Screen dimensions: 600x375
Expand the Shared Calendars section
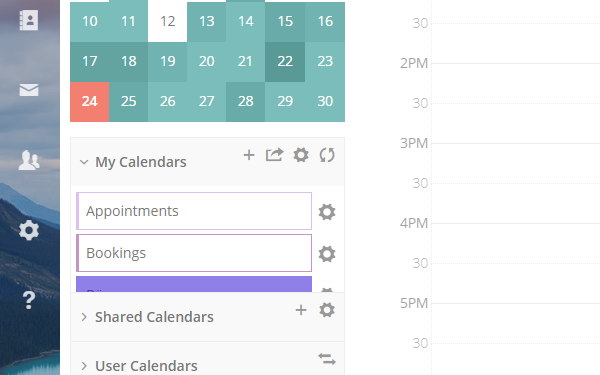84,317
